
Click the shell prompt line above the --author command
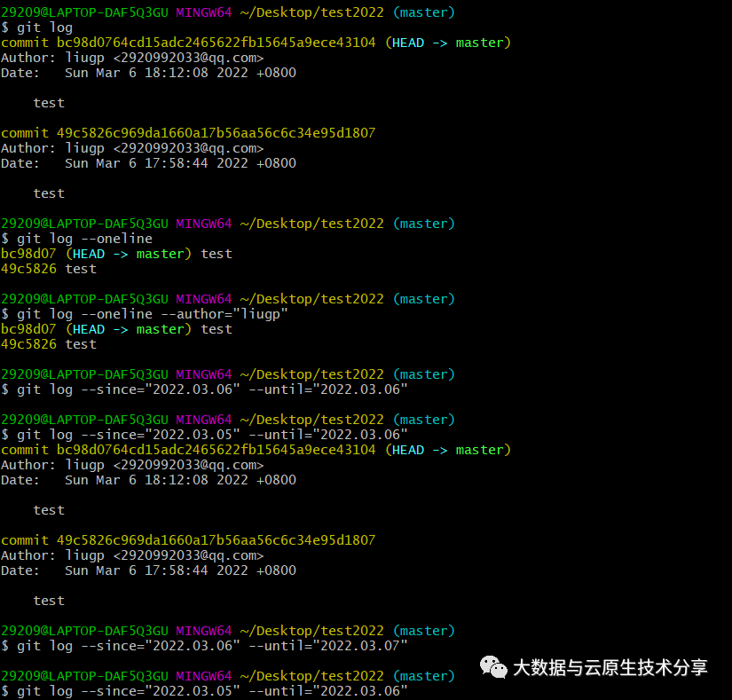pyautogui.click(x=228, y=299)
